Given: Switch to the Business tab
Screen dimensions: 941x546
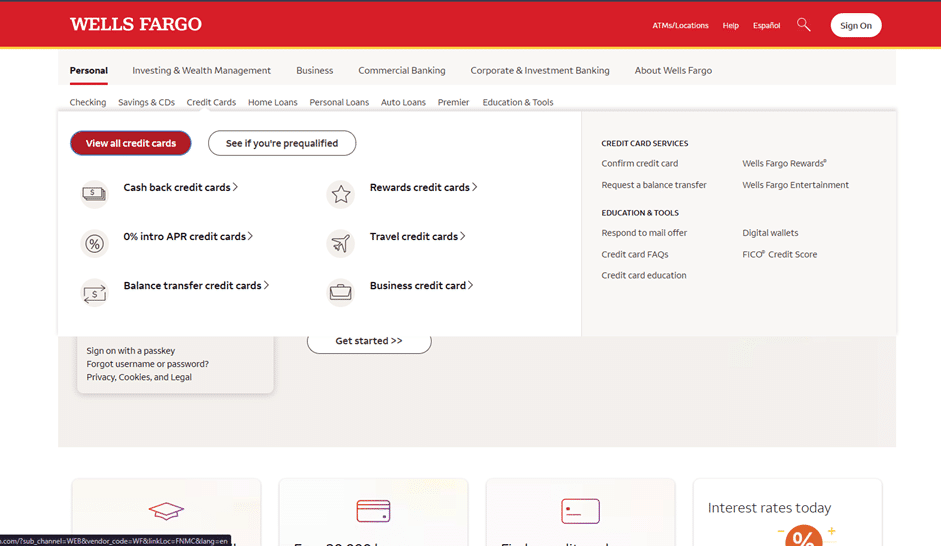Looking at the screenshot, I should (x=314, y=70).
